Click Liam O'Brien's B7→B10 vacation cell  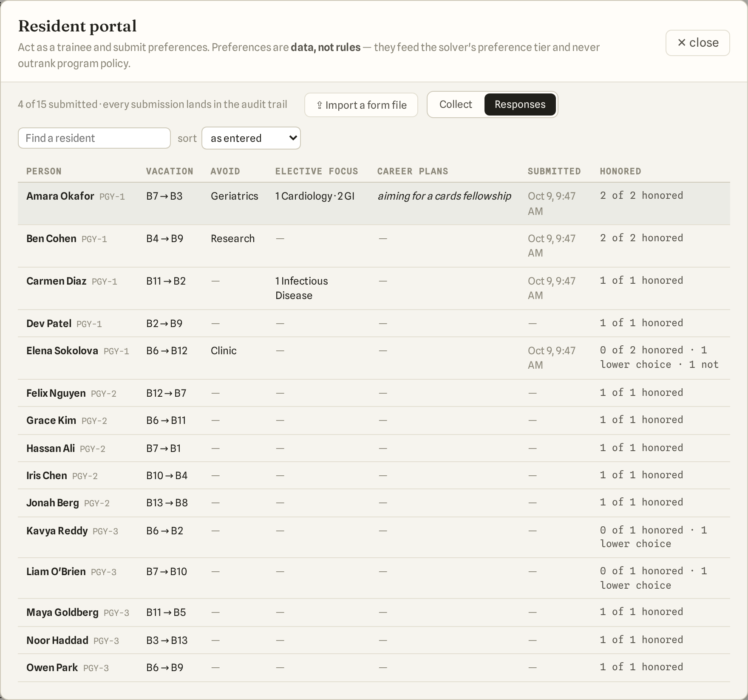(x=167, y=571)
